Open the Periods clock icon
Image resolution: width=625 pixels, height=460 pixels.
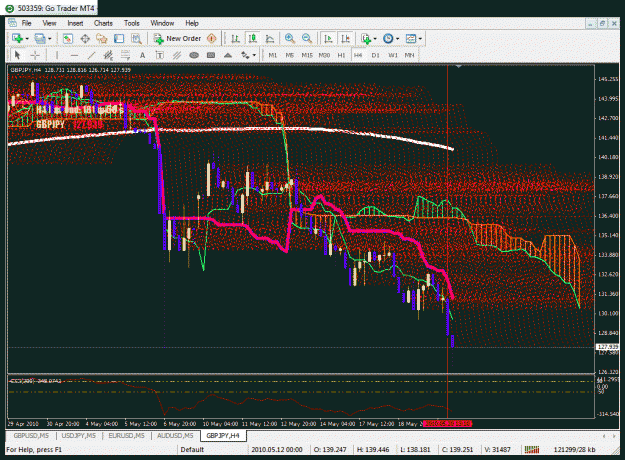pos(388,39)
